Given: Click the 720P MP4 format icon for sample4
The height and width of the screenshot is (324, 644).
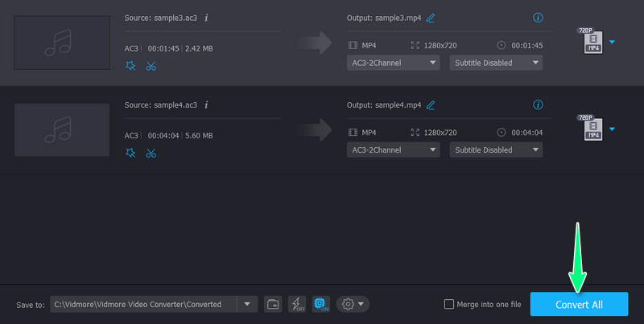Looking at the screenshot, I should 590,129.
